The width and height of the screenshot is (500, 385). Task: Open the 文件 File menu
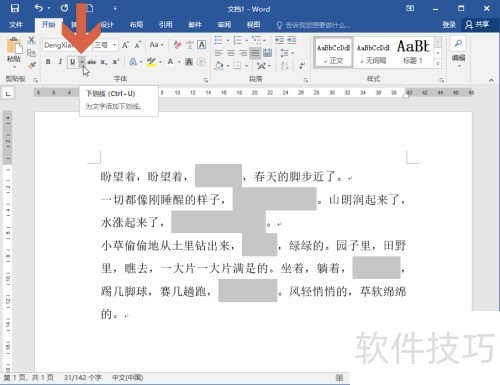click(x=16, y=25)
